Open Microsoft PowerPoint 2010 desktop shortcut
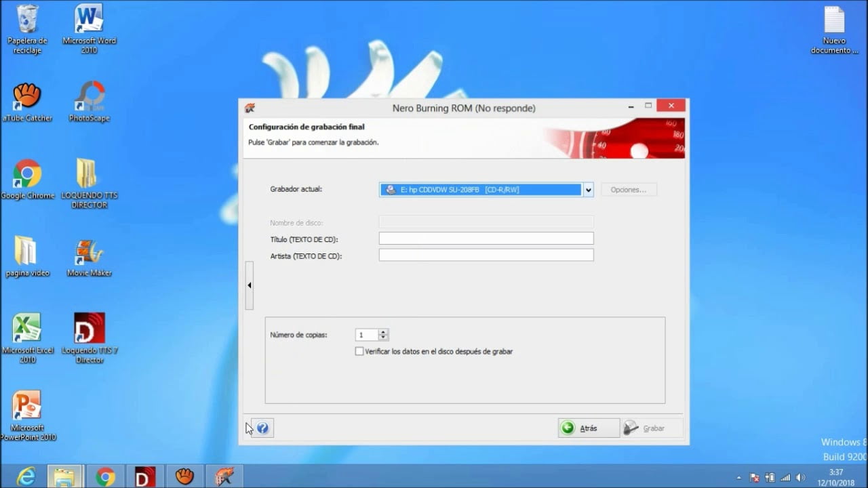Screen dimensions: 868x488 point(27,415)
